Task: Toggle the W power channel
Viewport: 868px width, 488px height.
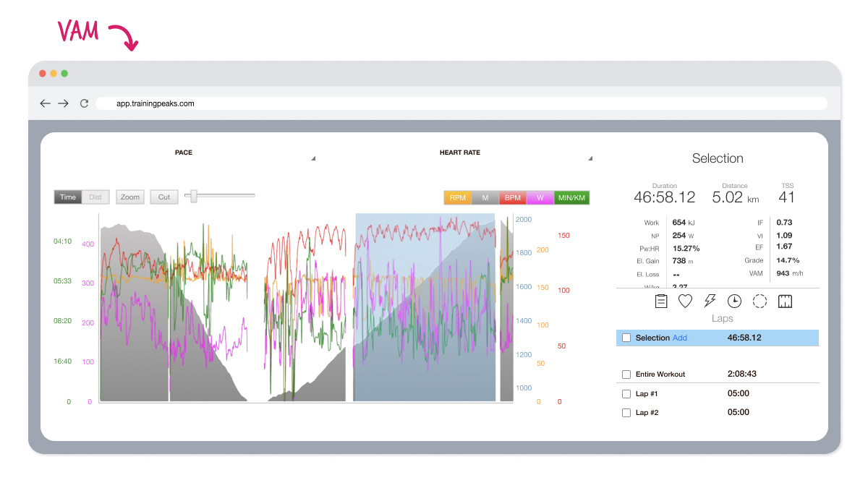Action: [540, 197]
